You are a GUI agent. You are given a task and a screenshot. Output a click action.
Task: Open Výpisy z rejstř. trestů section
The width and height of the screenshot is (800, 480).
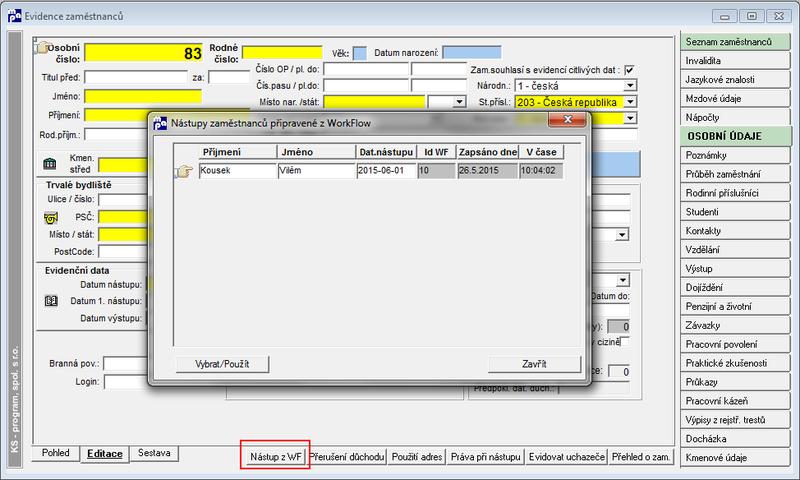(735, 419)
